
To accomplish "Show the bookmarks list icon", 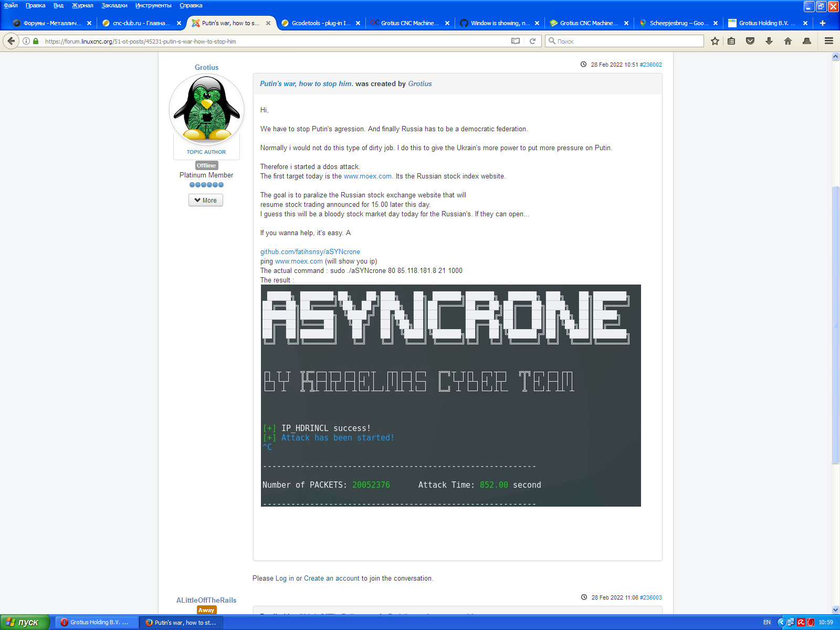I will [x=731, y=41].
